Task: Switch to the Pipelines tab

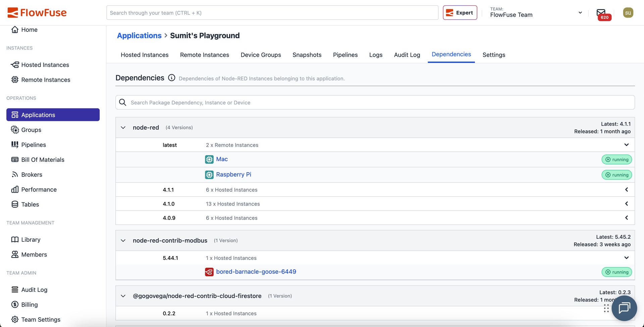Action: [x=345, y=55]
